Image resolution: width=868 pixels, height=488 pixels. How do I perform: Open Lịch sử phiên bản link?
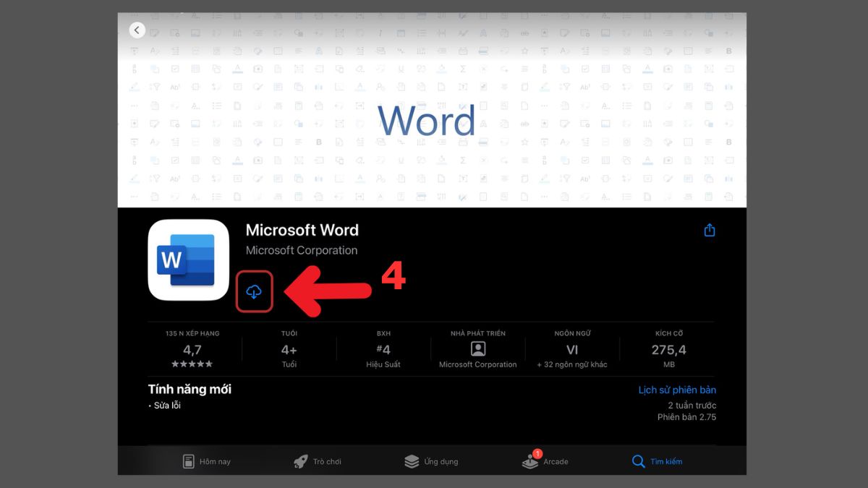point(677,390)
